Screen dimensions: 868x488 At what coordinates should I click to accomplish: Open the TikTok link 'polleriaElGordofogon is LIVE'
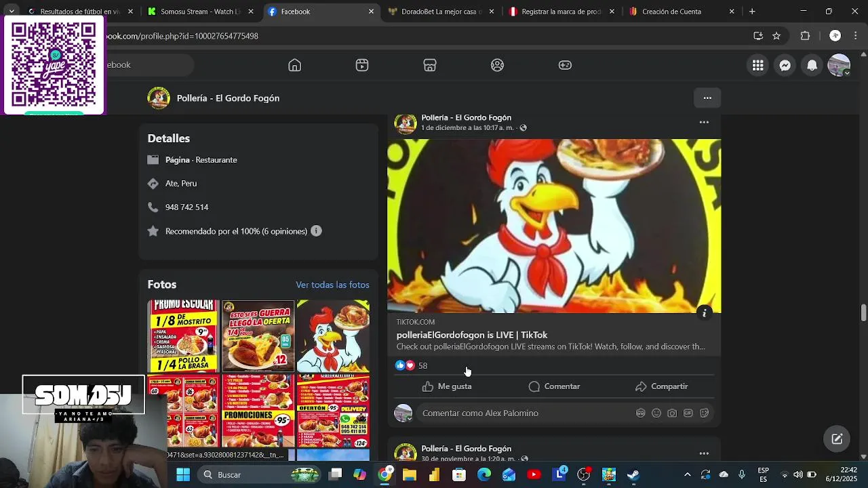tap(472, 335)
